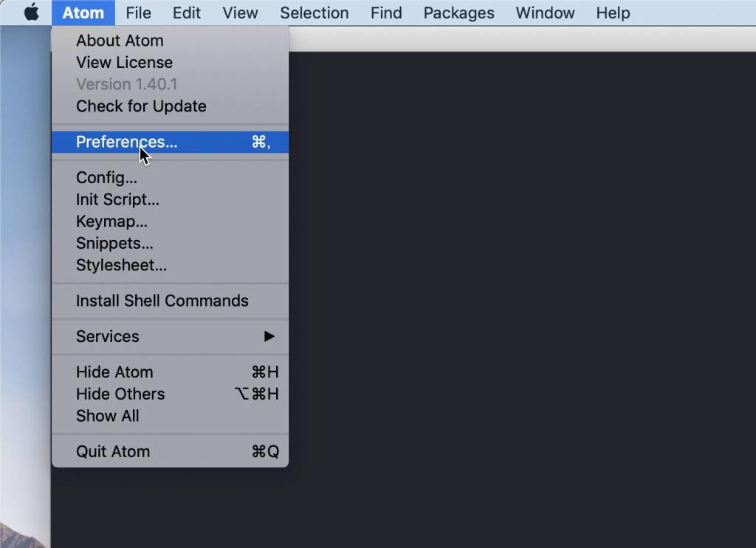Select Hide Atom option

(114, 372)
